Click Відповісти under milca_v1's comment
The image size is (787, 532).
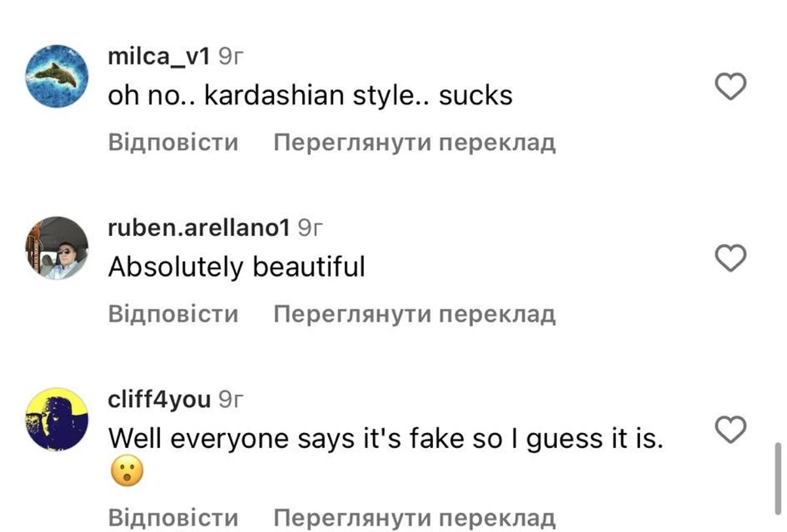173,142
